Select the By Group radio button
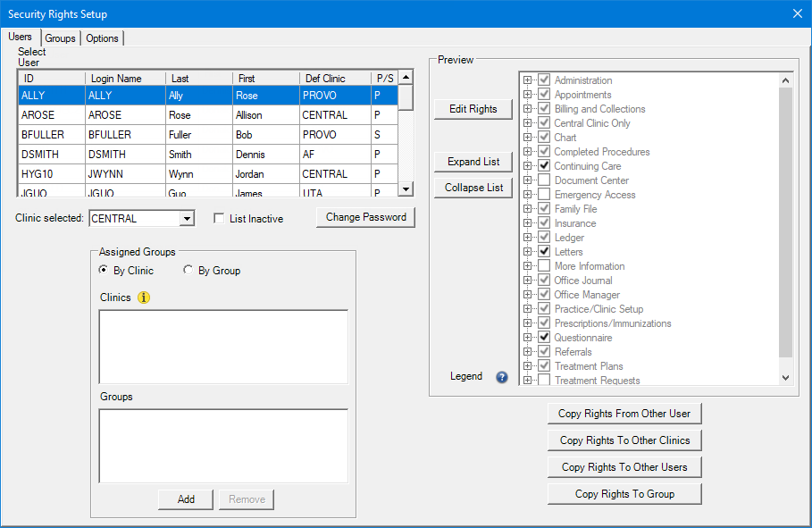 pyautogui.click(x=188, y=271)
